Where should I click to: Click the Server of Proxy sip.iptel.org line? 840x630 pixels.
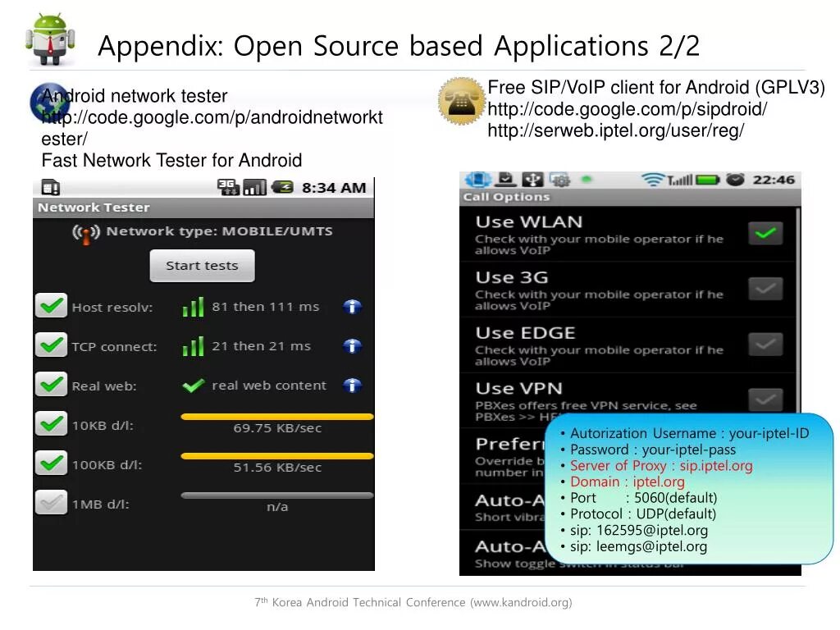661,466
